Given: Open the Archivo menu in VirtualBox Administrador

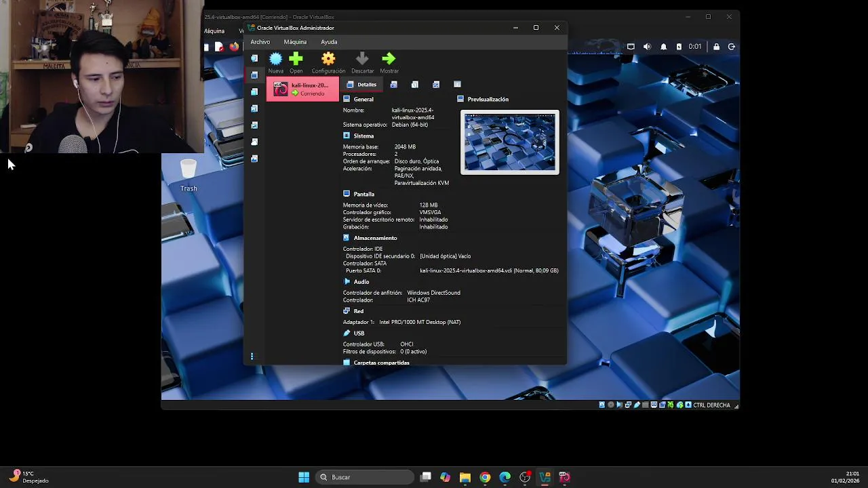Looking at the screenshot, I should click(260, 42).
